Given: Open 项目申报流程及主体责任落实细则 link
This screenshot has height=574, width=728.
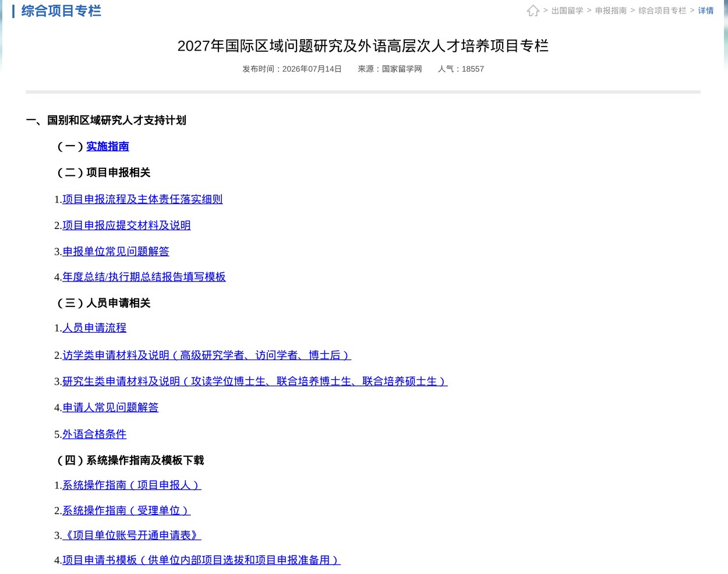Looking at the screenshot, I should pyautogui.click(x=143, y=199).
